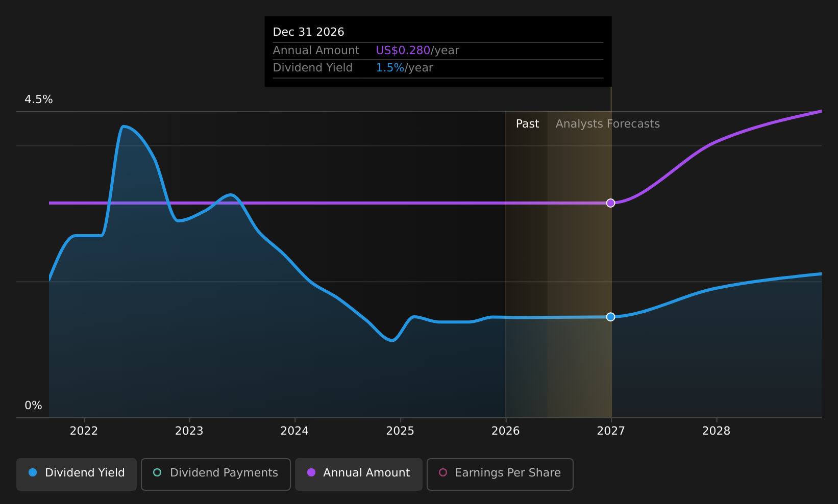Click the purple Annual Amount data point
Viewport: 838px width, 504px height.
pyautogui.click(x=610, y=203)
